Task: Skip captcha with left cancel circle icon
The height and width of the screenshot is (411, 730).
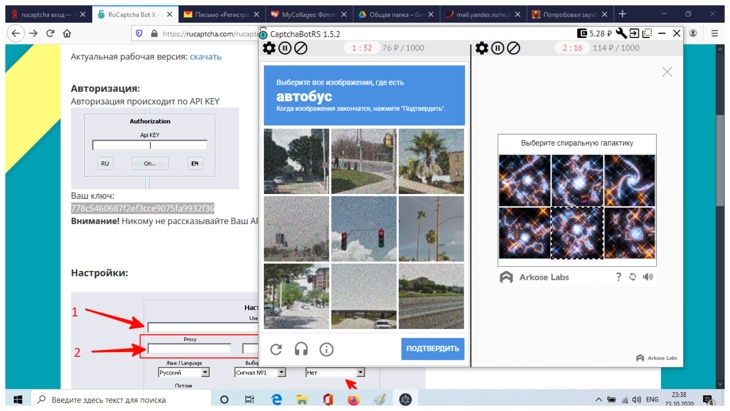Action: click(x=301, y=48)
